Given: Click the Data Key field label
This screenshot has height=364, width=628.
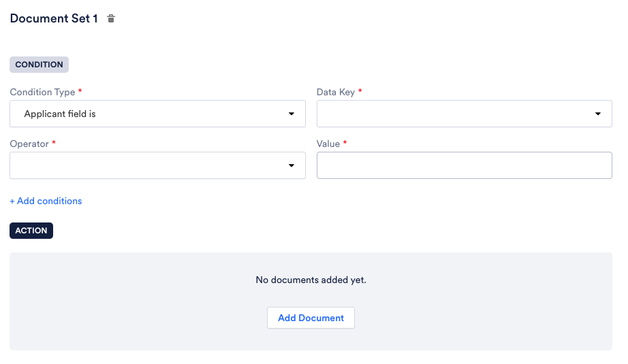Looking at the screenshot, I should 336,92.
